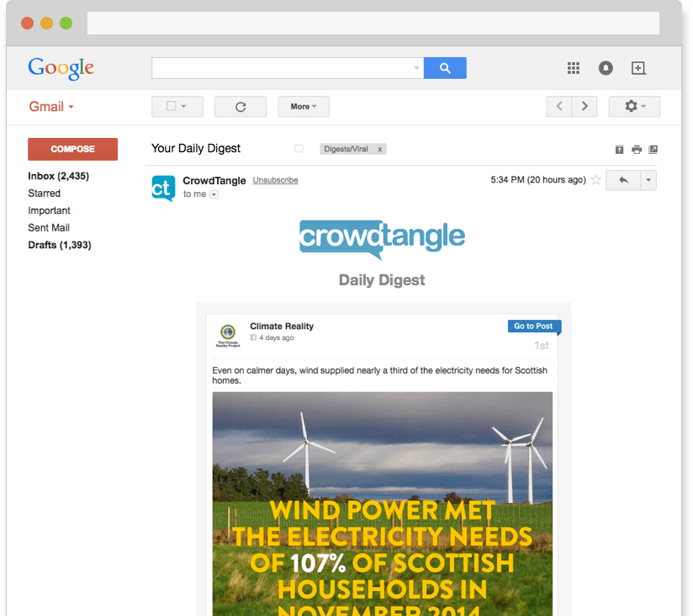Go to the newer message arrow
The width and height of the screenshot is (693, 616).
[x=559, y=107]
